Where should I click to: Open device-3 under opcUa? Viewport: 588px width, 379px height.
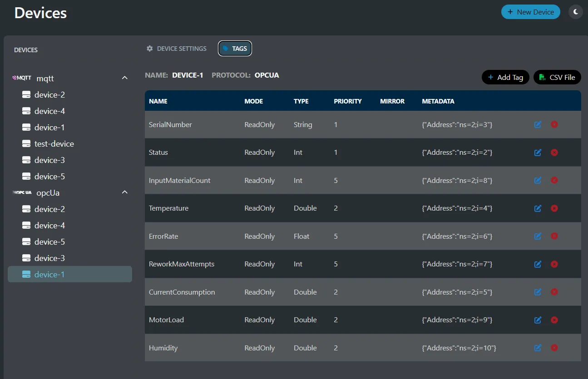click(49, 258)
